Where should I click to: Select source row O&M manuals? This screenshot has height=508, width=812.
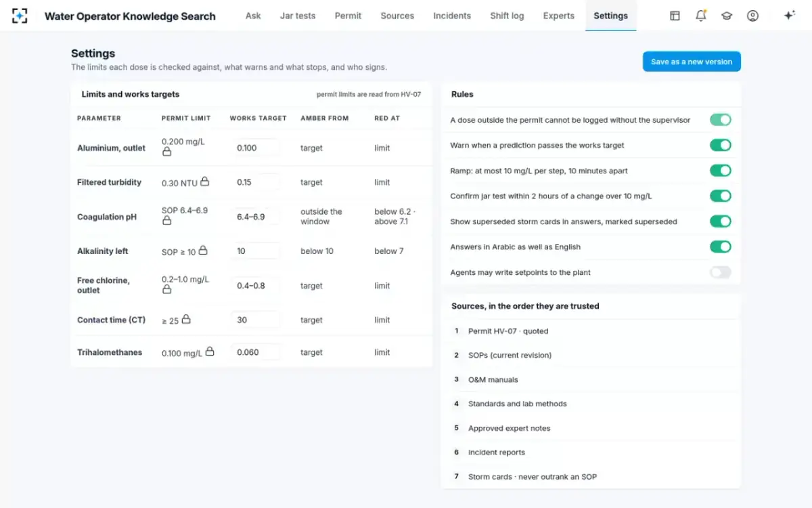[591, 379]
